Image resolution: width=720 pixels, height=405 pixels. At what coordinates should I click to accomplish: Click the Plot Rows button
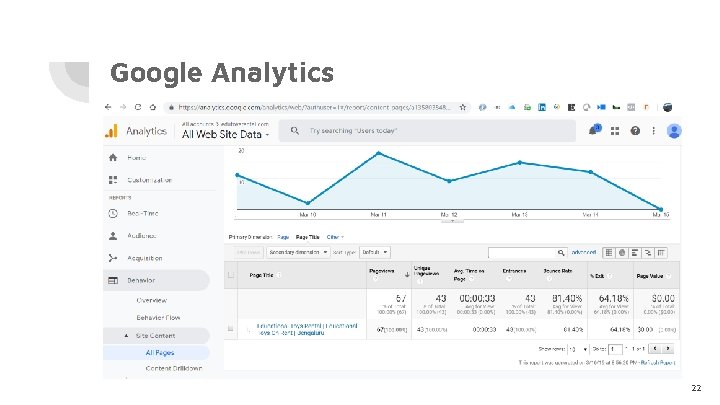pos(248,252)
